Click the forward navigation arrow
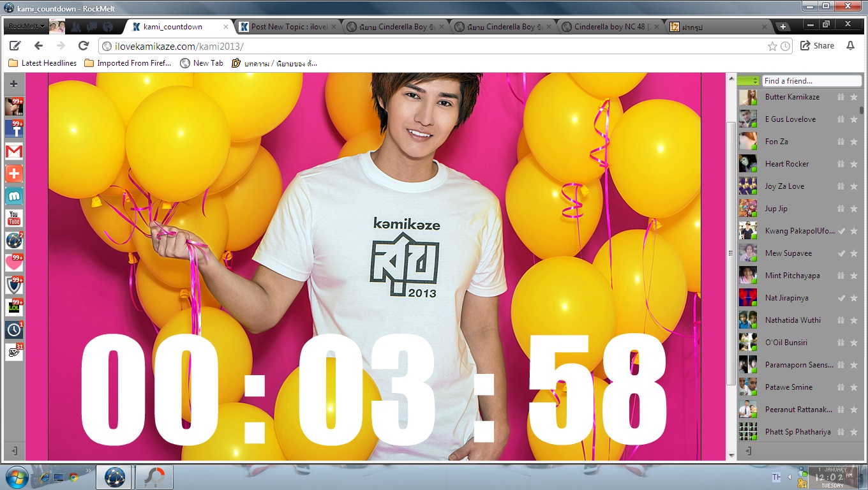This screenshot has width=868, height=490. 61,46
